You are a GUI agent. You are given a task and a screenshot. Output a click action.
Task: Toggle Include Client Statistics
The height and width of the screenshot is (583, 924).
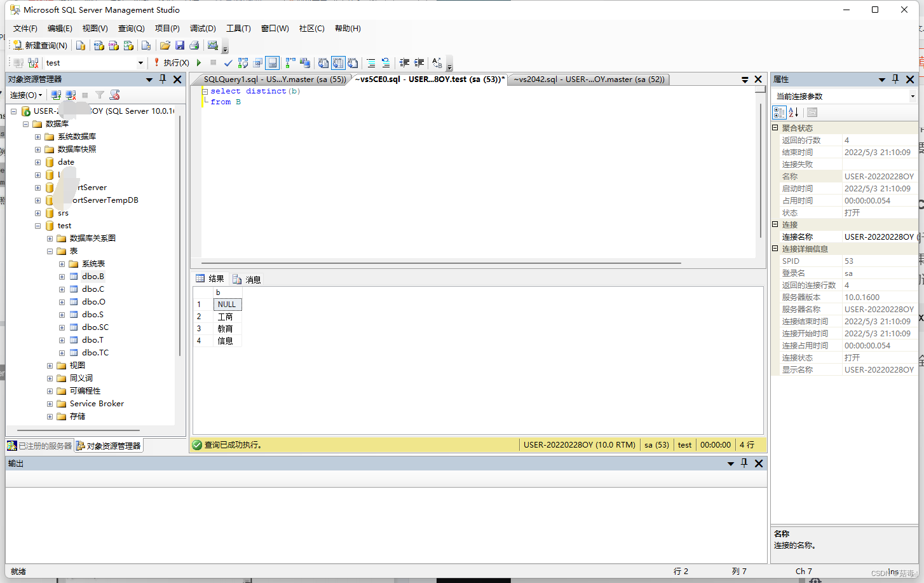[x=305, y=63]
